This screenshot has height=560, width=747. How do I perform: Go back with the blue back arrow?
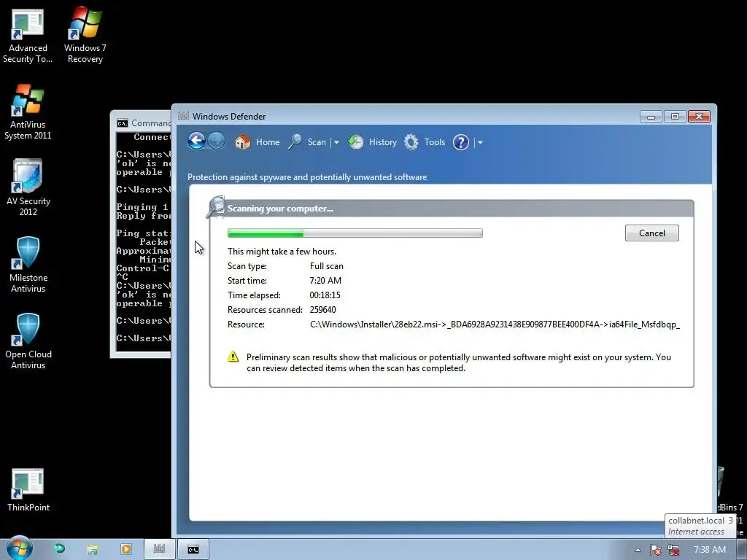196,141
